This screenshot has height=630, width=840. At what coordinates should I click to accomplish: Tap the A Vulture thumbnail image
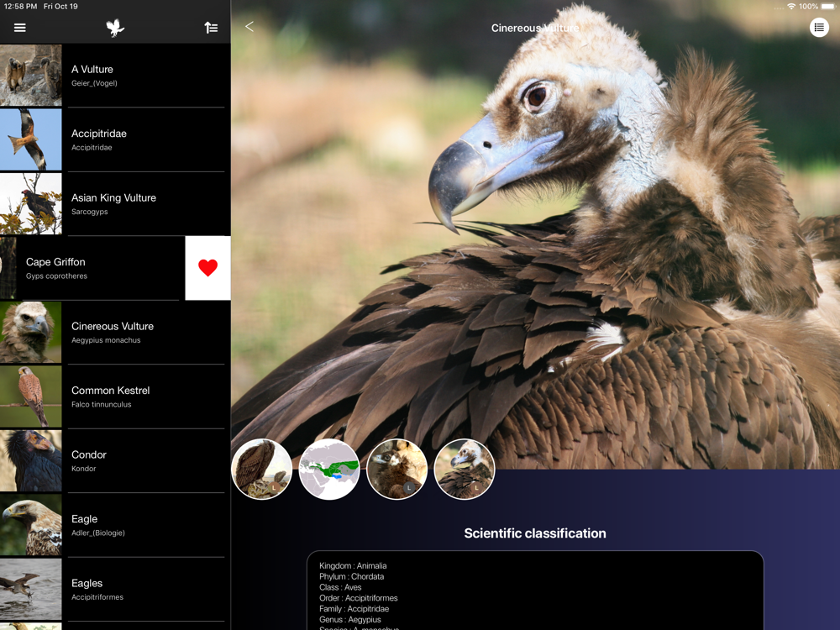point(30,76)
